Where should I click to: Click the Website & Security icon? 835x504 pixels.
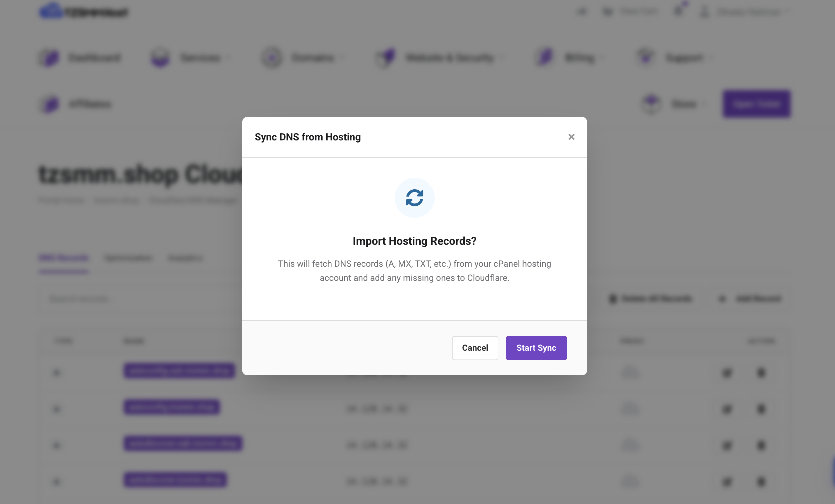(x=386, y=58)
